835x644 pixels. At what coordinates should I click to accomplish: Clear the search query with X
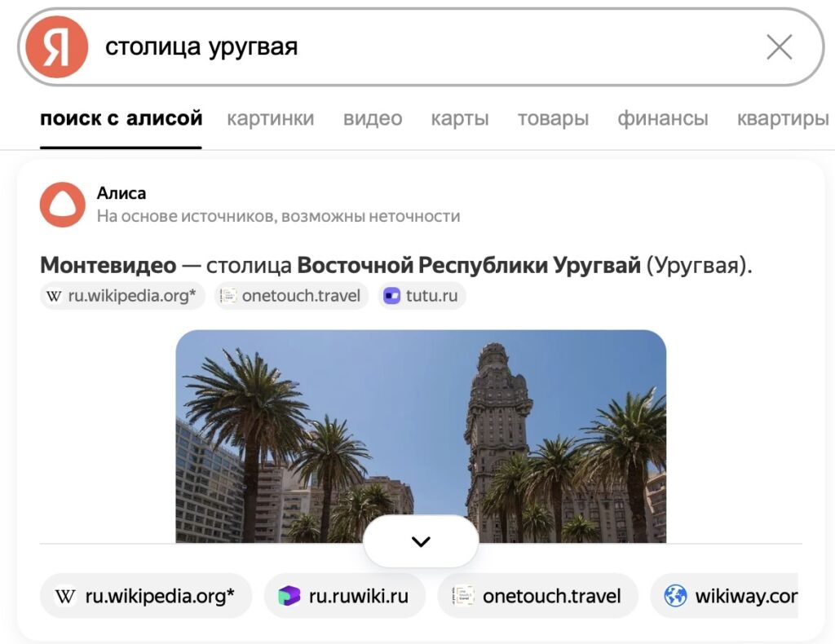780,46
